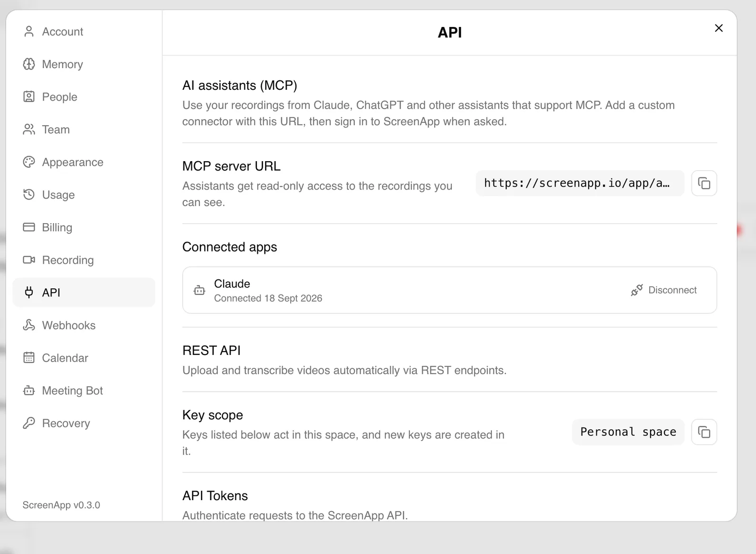The height and width of the screenshot is (554, 756).
Task: Go to Calendar settings
Action: point(84,358)
